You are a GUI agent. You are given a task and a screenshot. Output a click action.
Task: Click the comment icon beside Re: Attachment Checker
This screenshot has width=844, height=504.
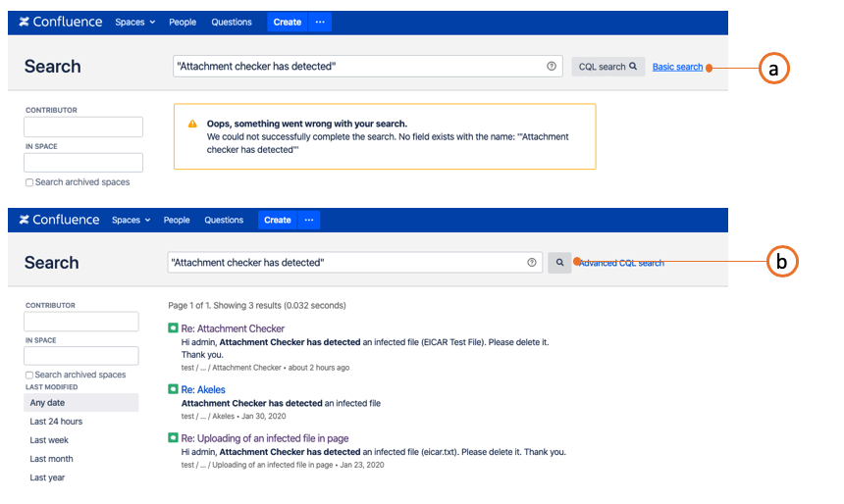tap(174, 328)
